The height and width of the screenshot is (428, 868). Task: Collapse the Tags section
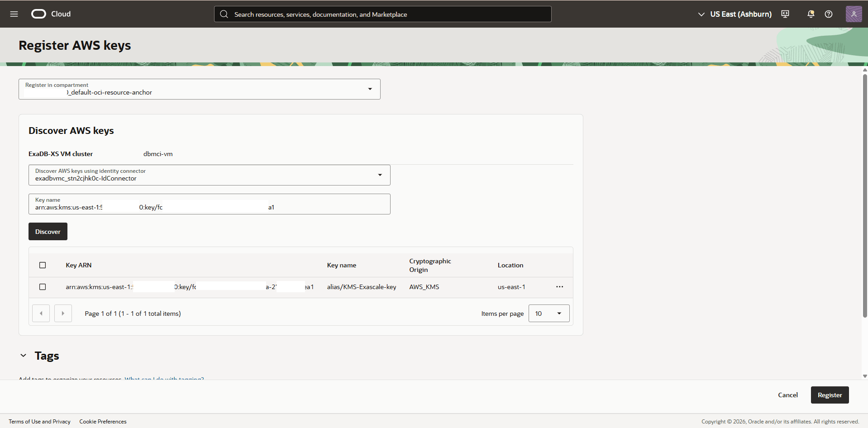click(24, 356)
